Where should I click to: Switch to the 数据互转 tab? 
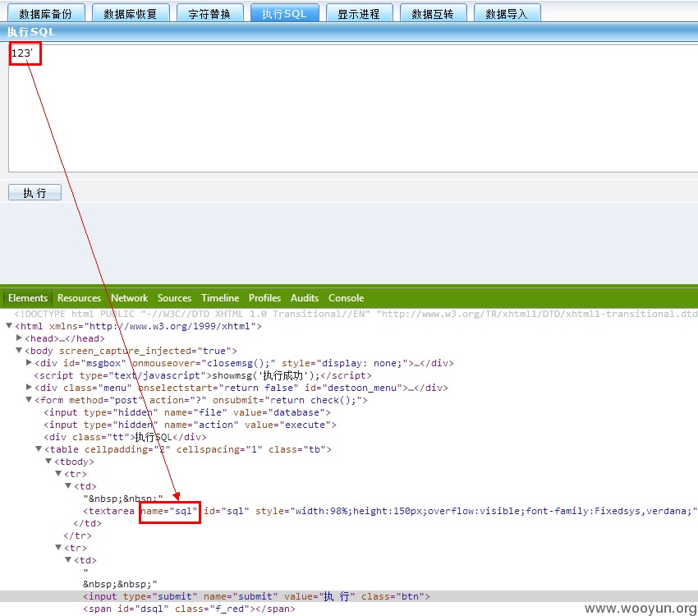click(x=433, y=13)
